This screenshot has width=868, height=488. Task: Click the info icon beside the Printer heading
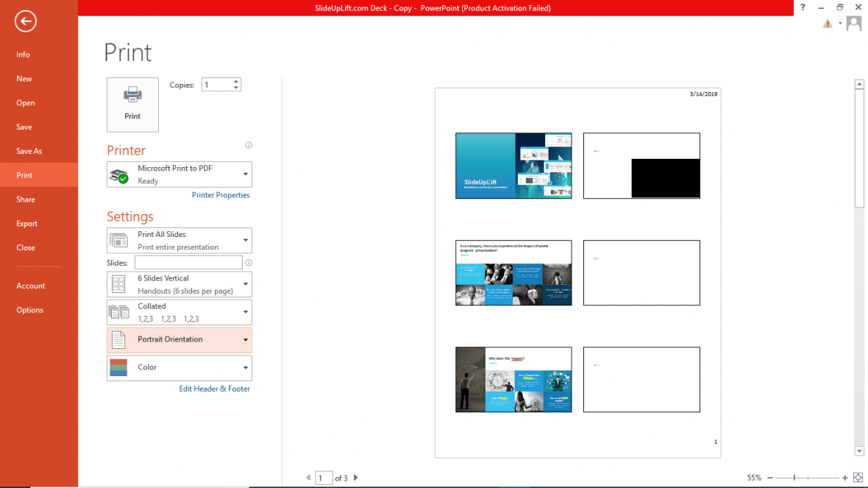tap(249, 145)
